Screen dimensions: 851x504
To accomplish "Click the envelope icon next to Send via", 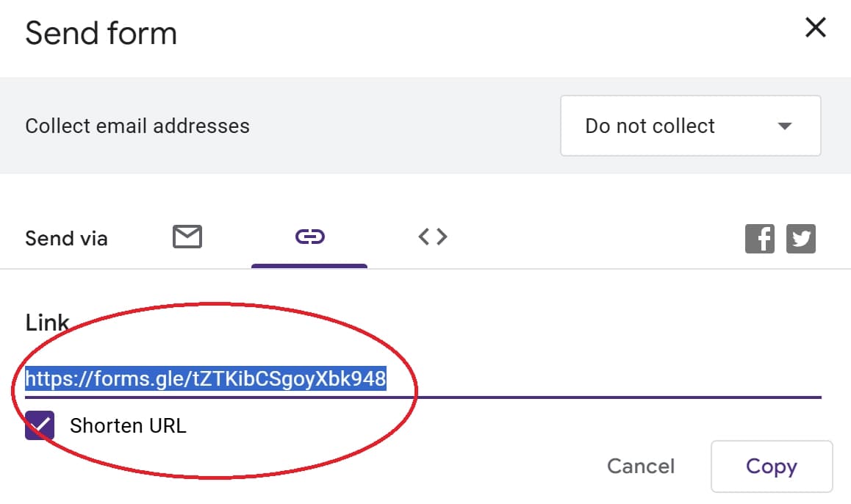I will click(x=187, y=236).
